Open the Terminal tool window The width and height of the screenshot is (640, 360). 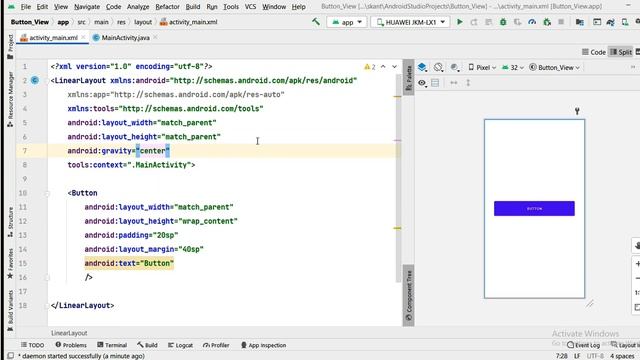coord(112,345)
